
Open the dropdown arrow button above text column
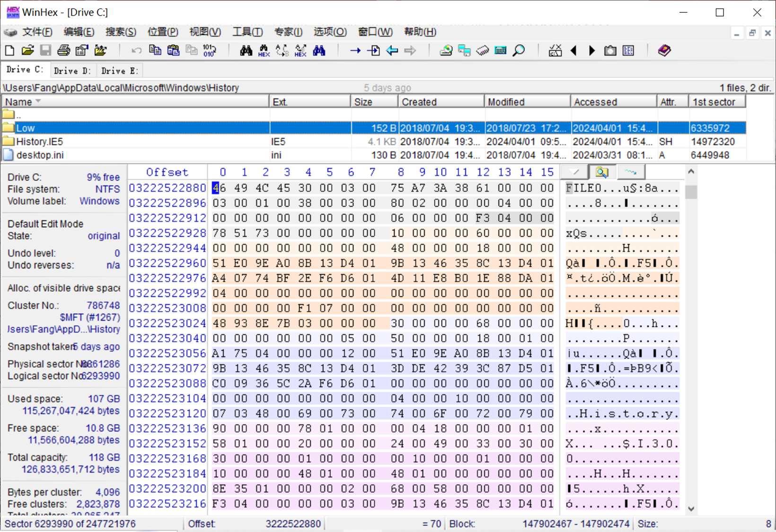click(574, 172)
